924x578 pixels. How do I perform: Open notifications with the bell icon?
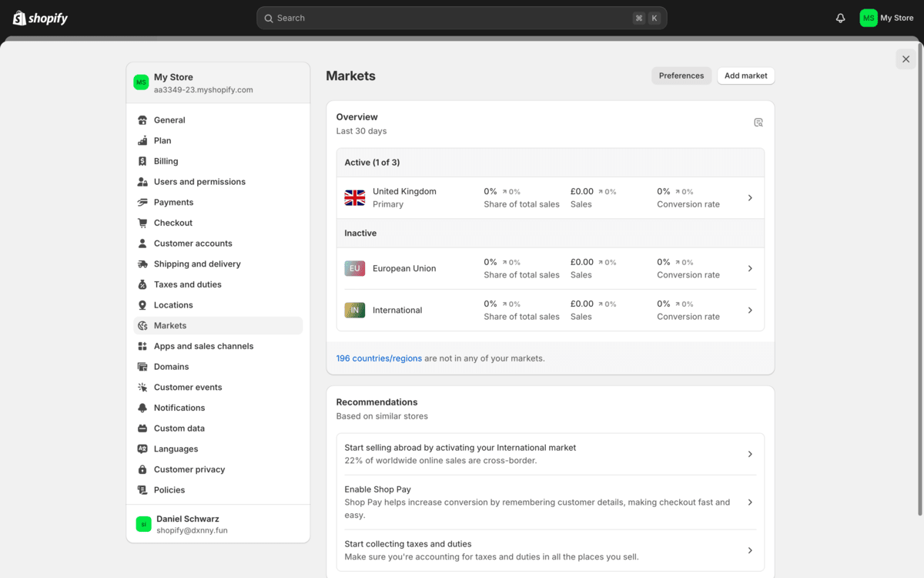click(840, 17)
